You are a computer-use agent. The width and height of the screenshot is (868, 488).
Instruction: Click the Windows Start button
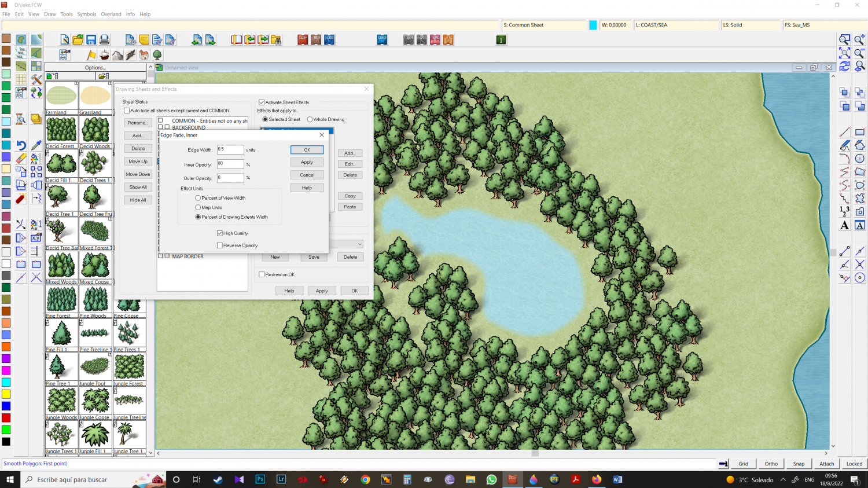point(10,479)
